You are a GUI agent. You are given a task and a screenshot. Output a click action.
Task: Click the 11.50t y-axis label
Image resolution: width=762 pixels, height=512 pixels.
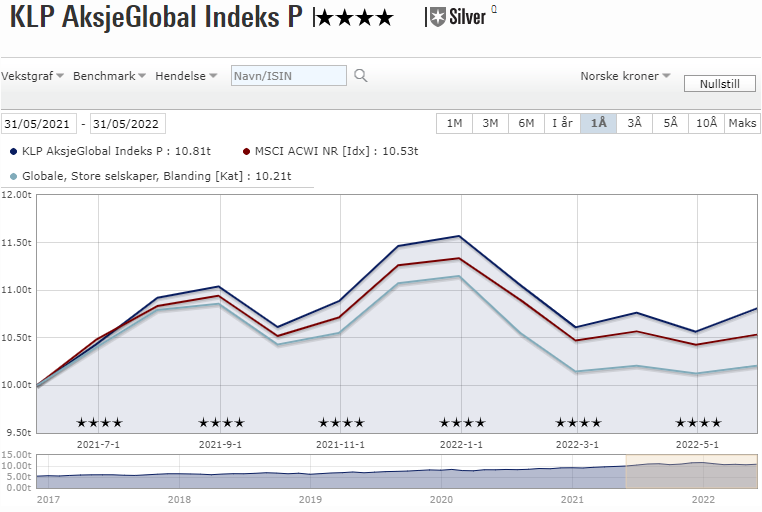(16, 242)
